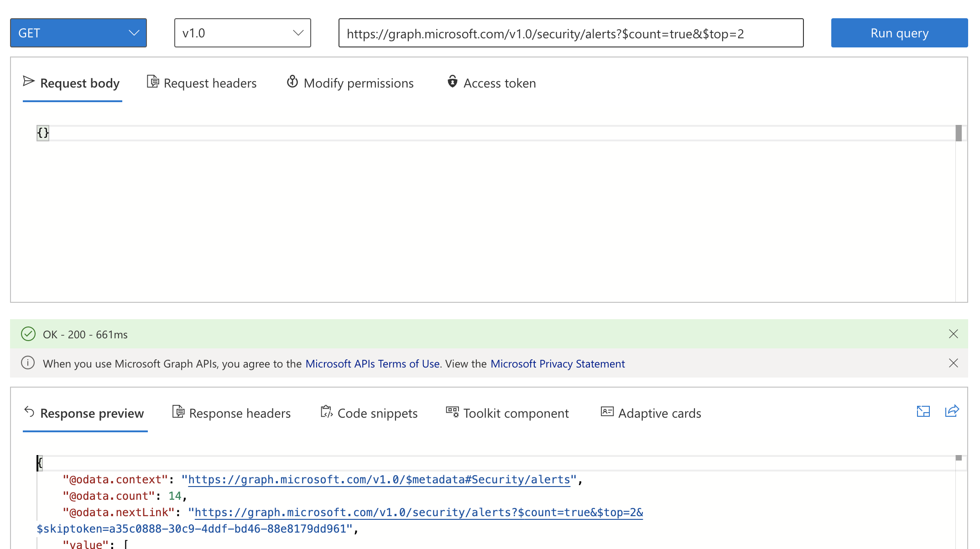Select the Code snippets icon
This screenshot has height=549, width=980.
point(326,412)
